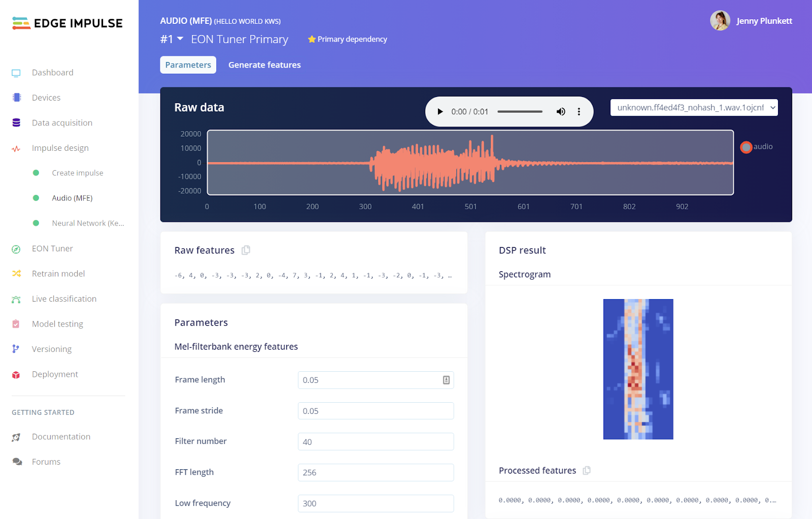This screenshot has width=812, height=519.
Task: Copy raw features with the clipboard icon
Action: point(246,250)
